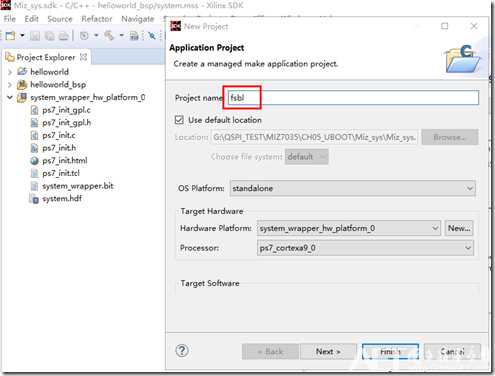Open the Choose file system dropdown
Viewport: 495px width, 376px height.
point(306,157)
